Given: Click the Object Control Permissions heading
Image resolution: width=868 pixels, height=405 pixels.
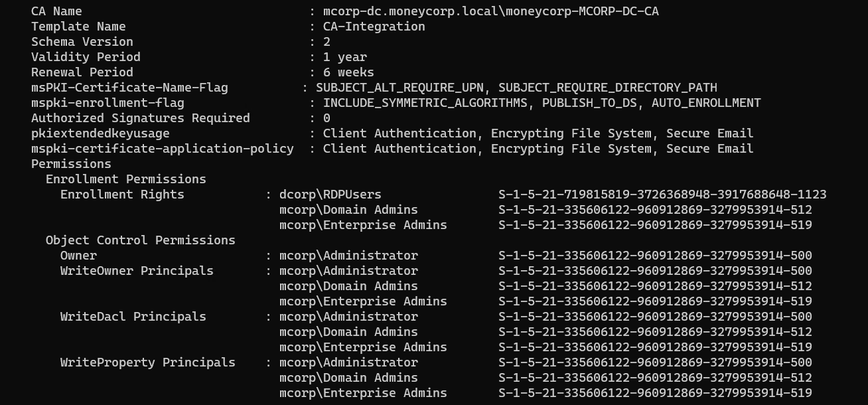Looking at the screenshot, I should (141, 240).
